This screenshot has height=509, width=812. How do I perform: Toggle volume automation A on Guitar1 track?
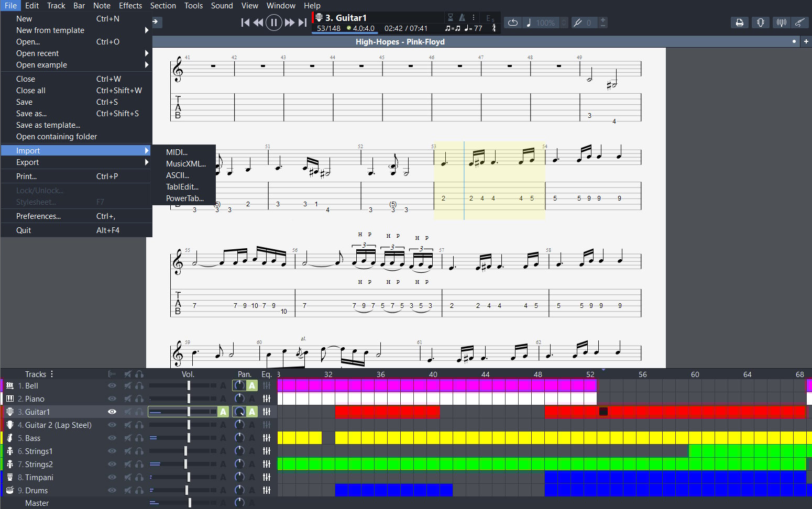point(223,412)
